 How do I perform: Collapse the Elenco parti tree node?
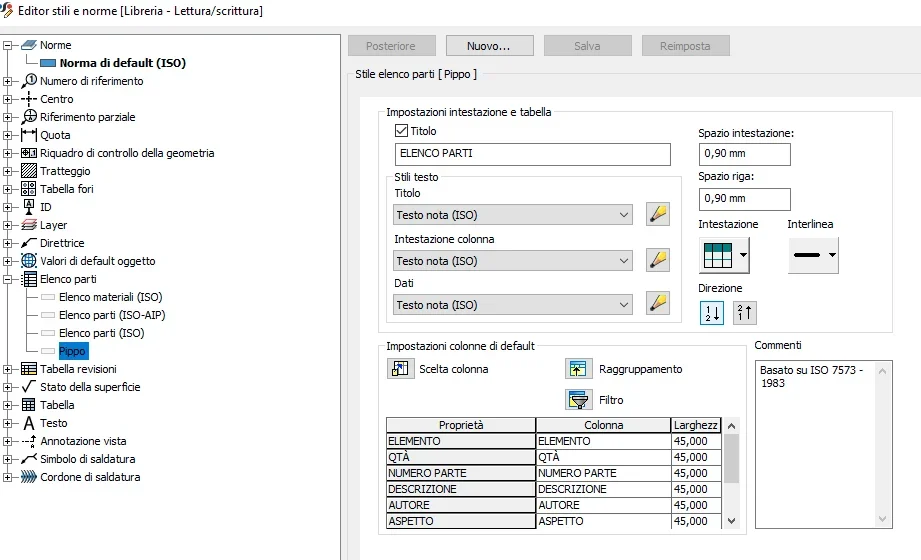(8, 279)
